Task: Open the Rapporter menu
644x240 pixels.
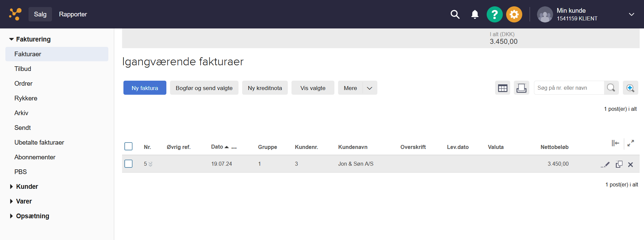Action: coord(73,14)
